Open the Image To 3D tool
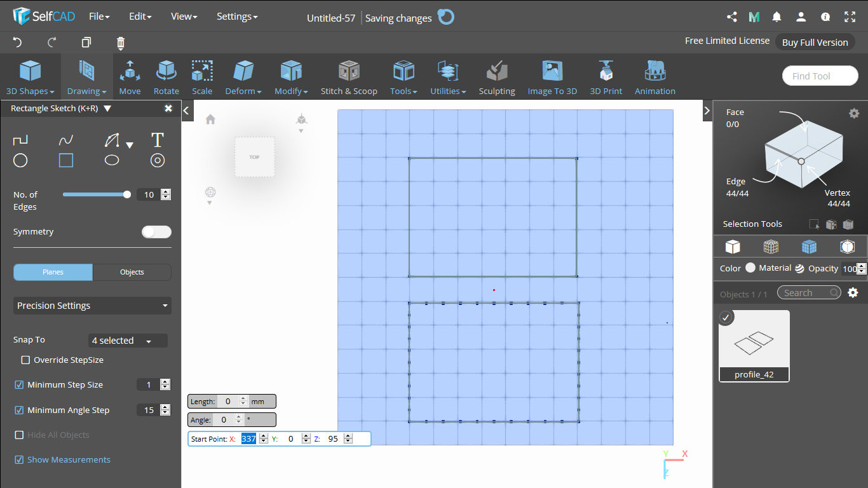868x488 pixels. click(552, 76)
